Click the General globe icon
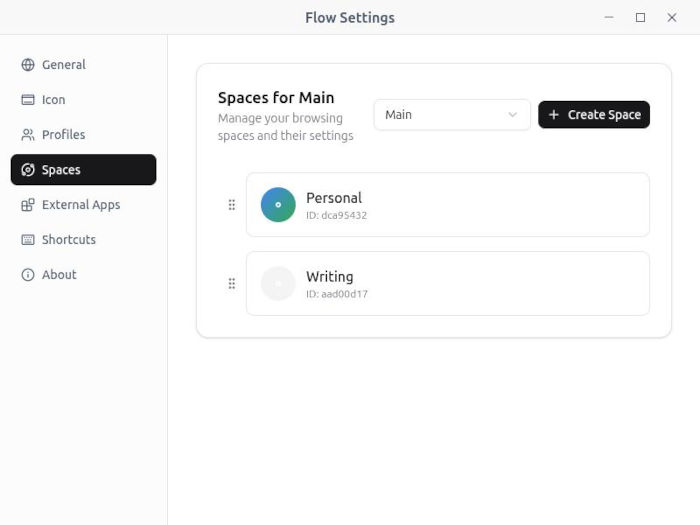The image size is (700, 525). coord(28,65)
